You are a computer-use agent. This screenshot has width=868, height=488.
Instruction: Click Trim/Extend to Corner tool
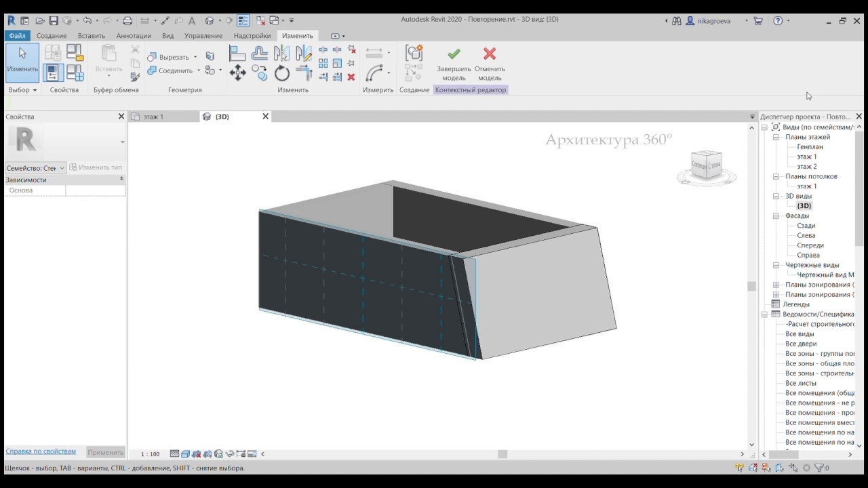click(304, 73)
